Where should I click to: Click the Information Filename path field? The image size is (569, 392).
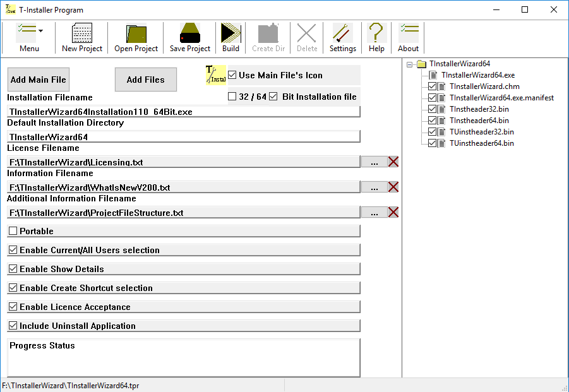pos(184,187)
